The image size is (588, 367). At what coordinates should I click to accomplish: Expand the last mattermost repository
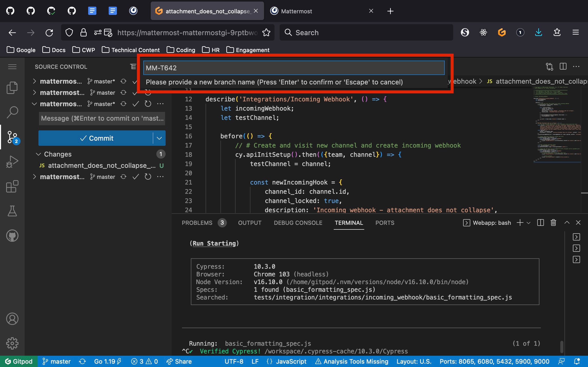tap(34, 177)
